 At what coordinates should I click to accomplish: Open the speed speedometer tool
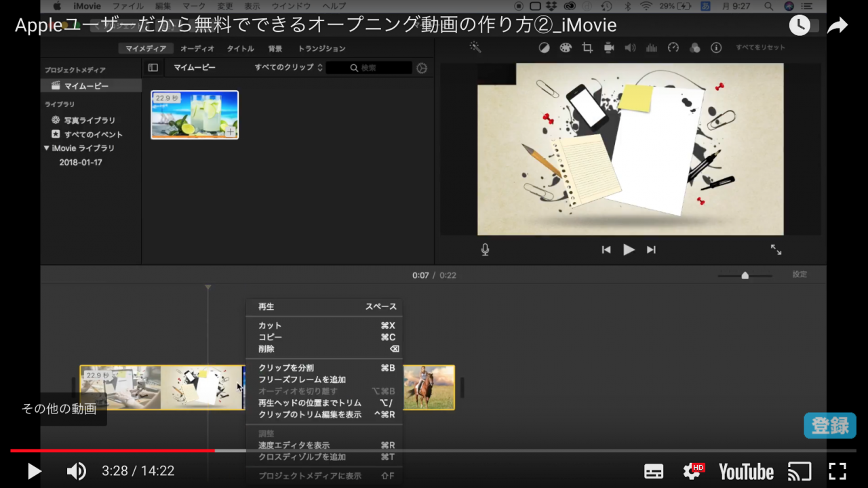point(673,48)
